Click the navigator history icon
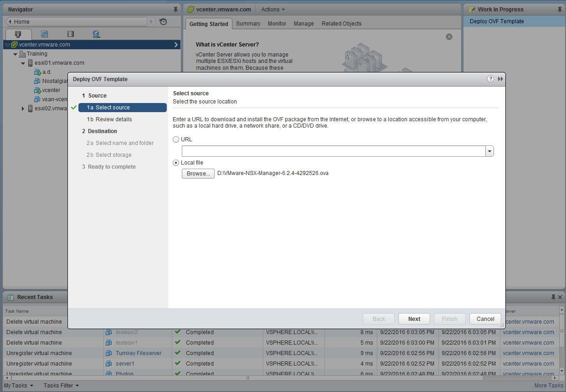566x392 pixels. tap(163, 21)
